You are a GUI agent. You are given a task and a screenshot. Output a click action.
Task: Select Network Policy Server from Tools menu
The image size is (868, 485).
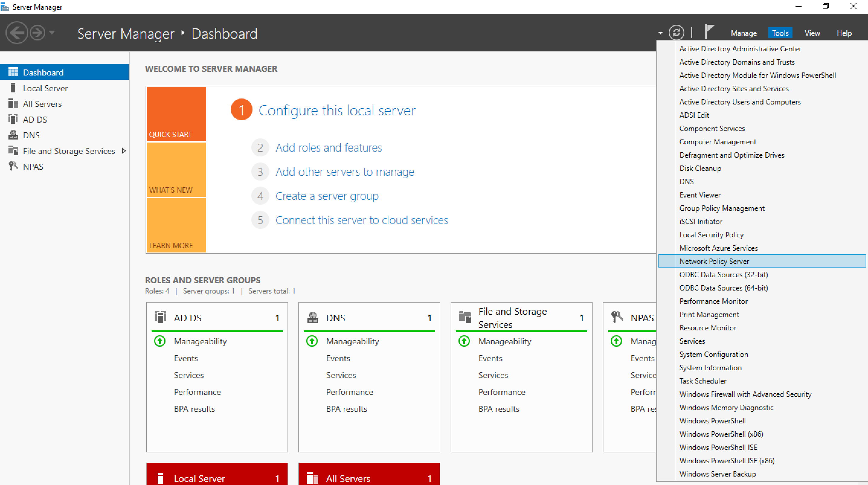(714, 261)
